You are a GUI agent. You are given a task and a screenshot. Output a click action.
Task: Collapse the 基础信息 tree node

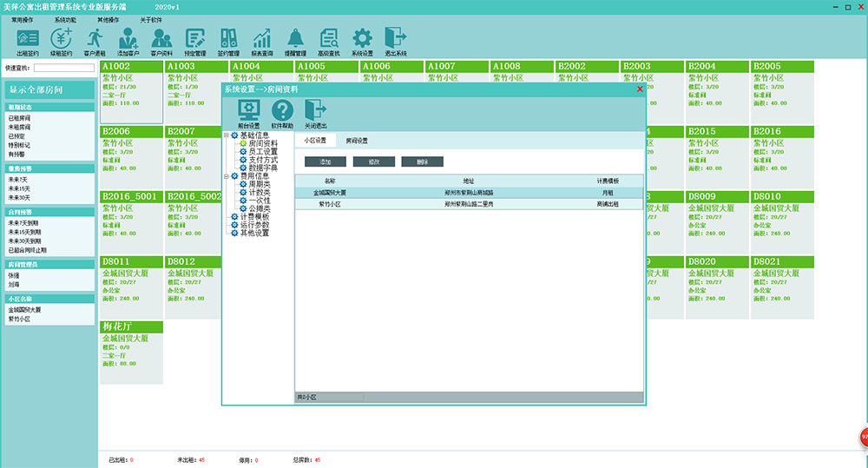coord(227,135)
